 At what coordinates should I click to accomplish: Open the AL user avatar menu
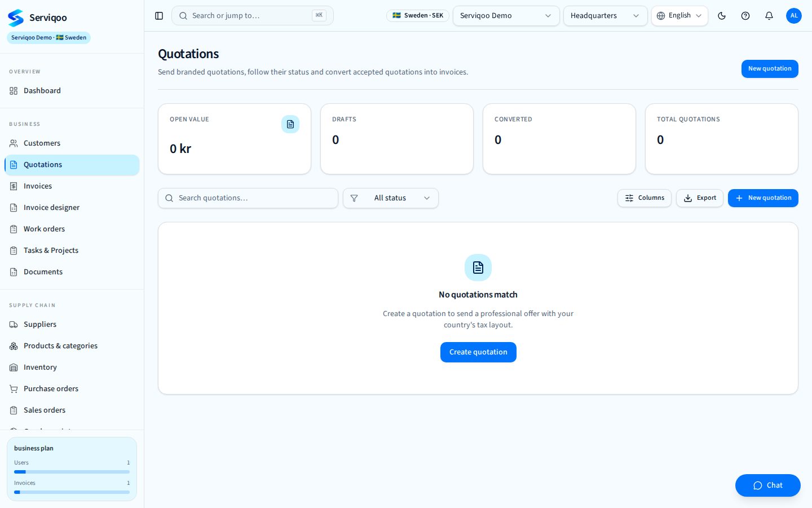794,16
